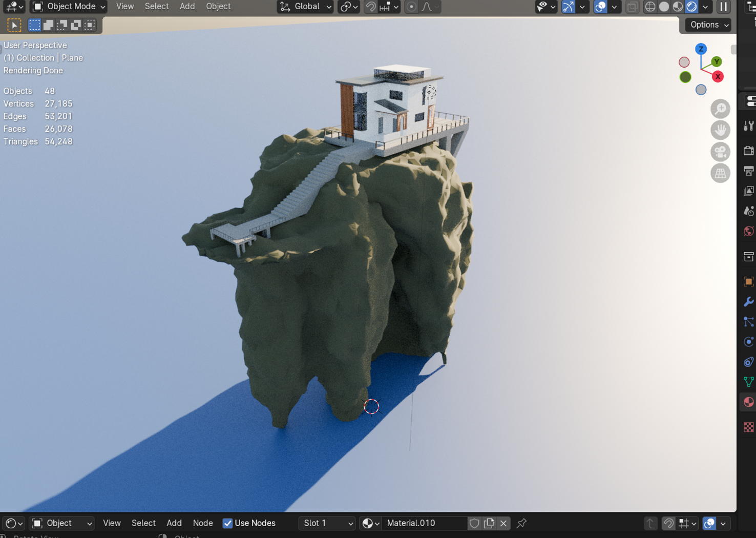Click the zoom viewport magnifier gizmo
The width and height of the screenshot is (756, 538).
coord(720,109)
